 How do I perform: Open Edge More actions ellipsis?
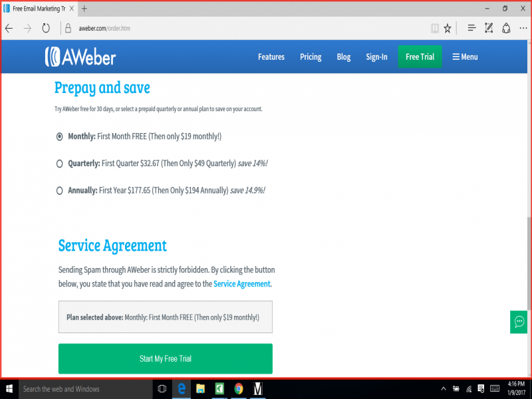tap(523, 28)
